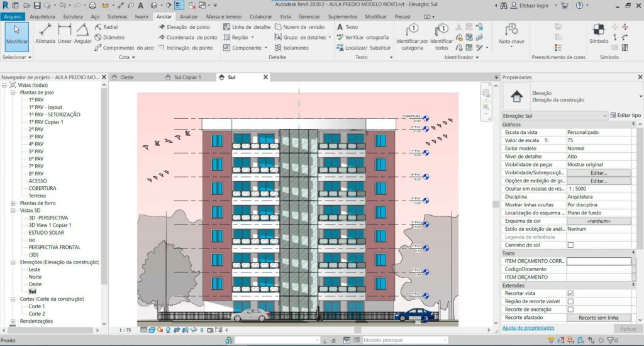Choose the Linear dimension tool
Image resolution: width=644 pixels, height=346 pixels.
pyautogui.click(x=65, y=34)
